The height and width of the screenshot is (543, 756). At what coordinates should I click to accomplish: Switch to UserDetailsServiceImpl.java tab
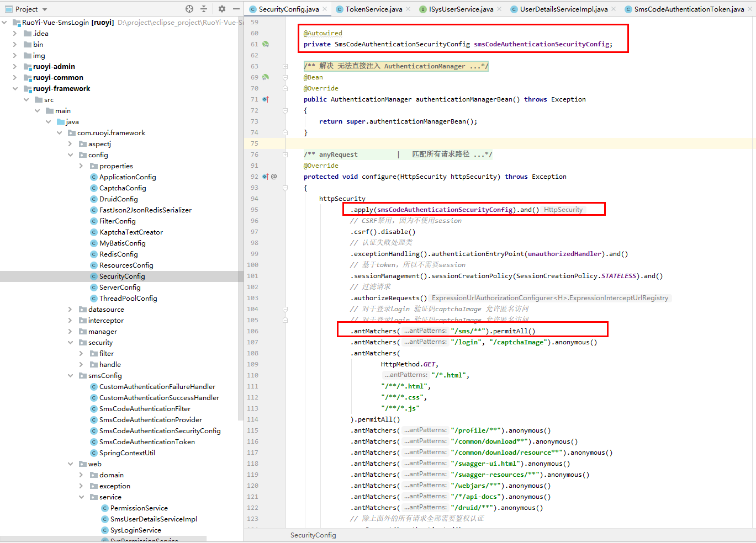point(564,9)
